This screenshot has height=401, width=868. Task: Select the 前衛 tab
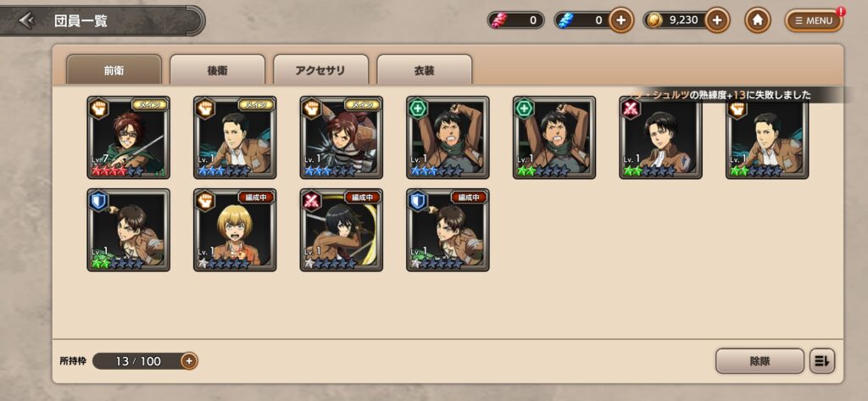click(114, 70)
